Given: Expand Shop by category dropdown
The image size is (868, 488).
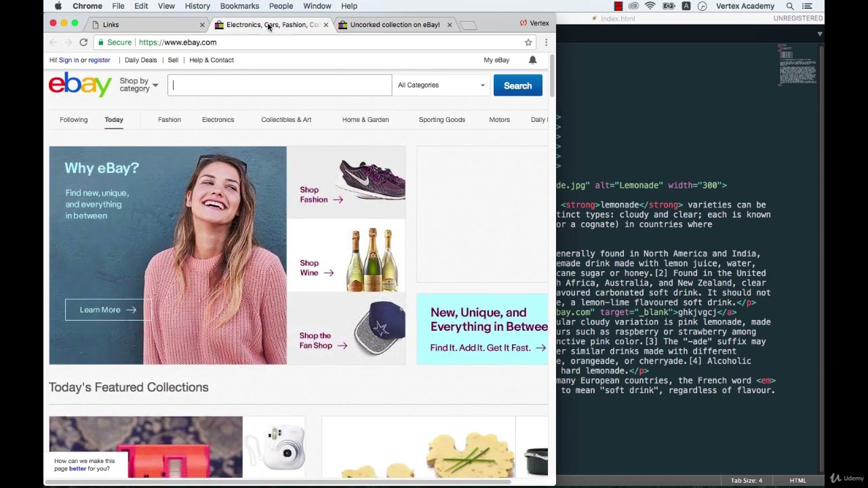Looking at the screenshot, I should pos(138,85).
